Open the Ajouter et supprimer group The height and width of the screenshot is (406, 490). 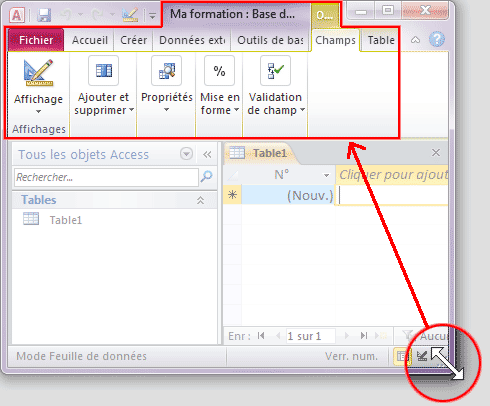coord(103,86)
